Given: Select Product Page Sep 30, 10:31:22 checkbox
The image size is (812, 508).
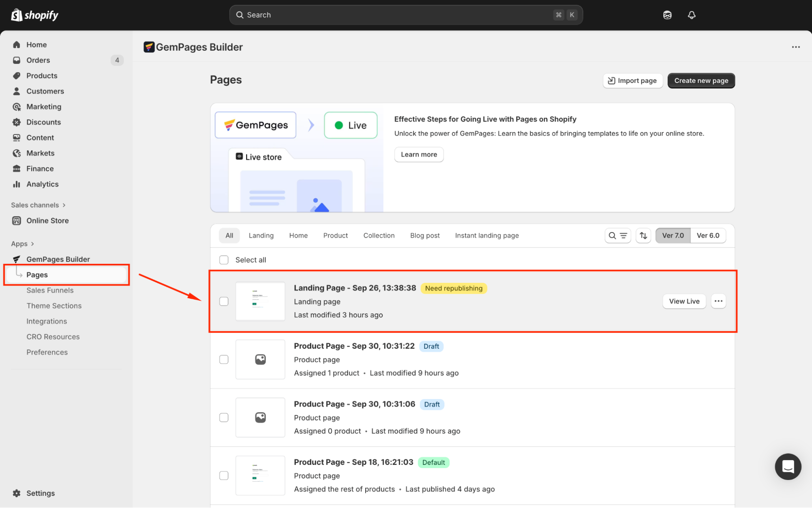Looking at the screenshot, I should [x=224, y=359].
